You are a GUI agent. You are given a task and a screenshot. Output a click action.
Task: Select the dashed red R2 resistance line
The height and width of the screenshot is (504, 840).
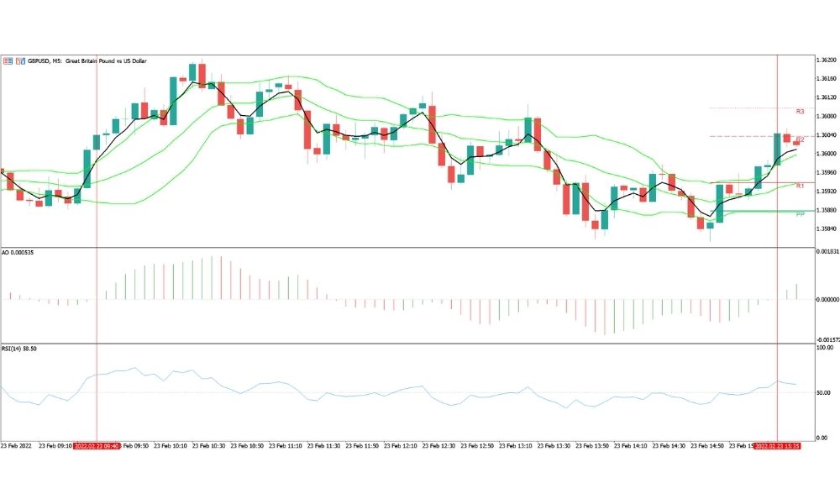tap(739, 134)
